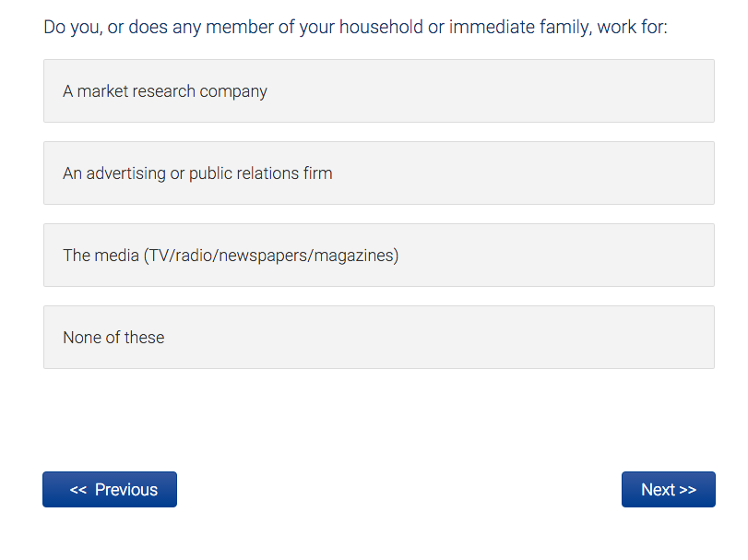Click the Next button
Viewport: 748px width, 560px height.
tap(668, 490)
